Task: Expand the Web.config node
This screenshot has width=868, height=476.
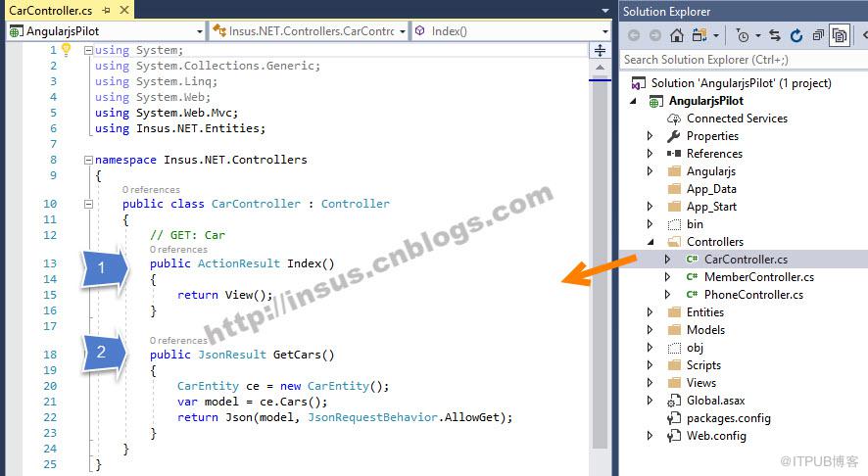Action: [650, 436]
